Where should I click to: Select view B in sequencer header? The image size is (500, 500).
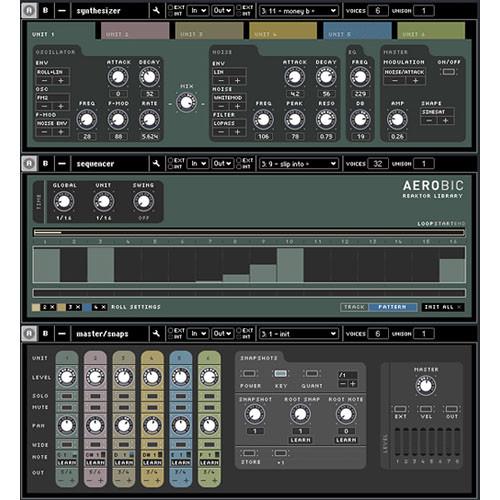45,164
